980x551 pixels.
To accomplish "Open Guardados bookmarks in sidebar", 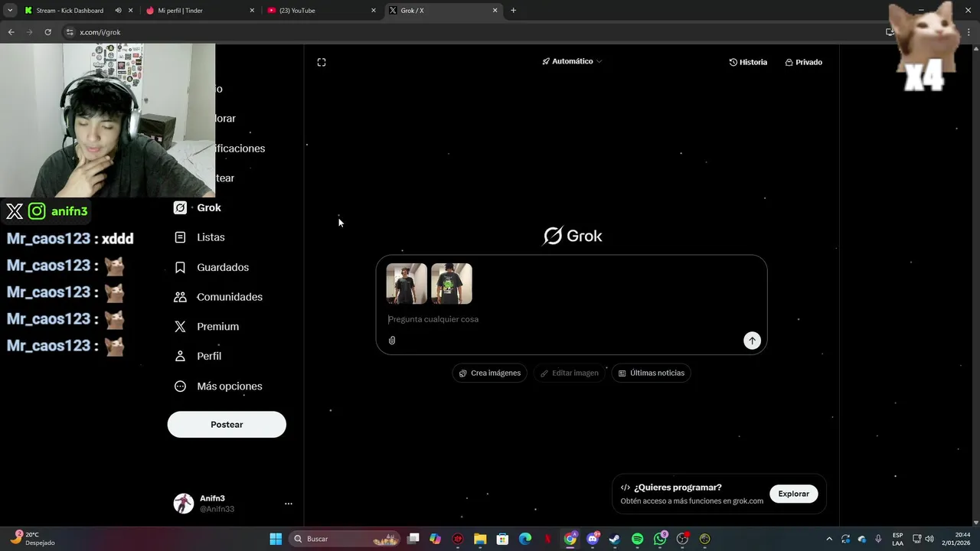I will tap(211, 267).
